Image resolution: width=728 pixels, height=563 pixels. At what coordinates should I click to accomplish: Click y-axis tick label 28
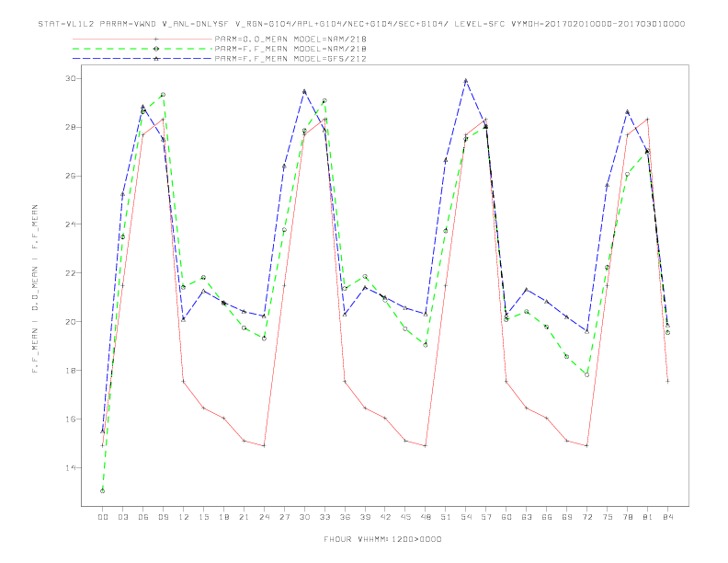pos(69,127)
